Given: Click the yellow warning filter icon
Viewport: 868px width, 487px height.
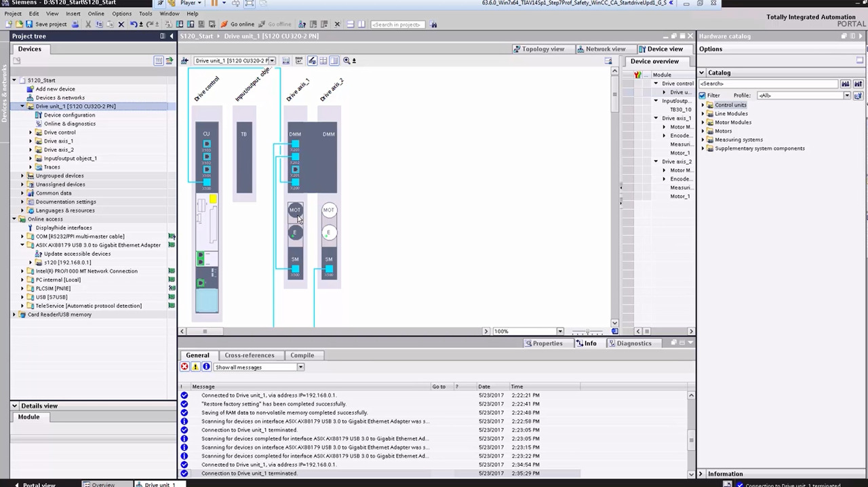Looking at the screenshot, I should [195, 367].
